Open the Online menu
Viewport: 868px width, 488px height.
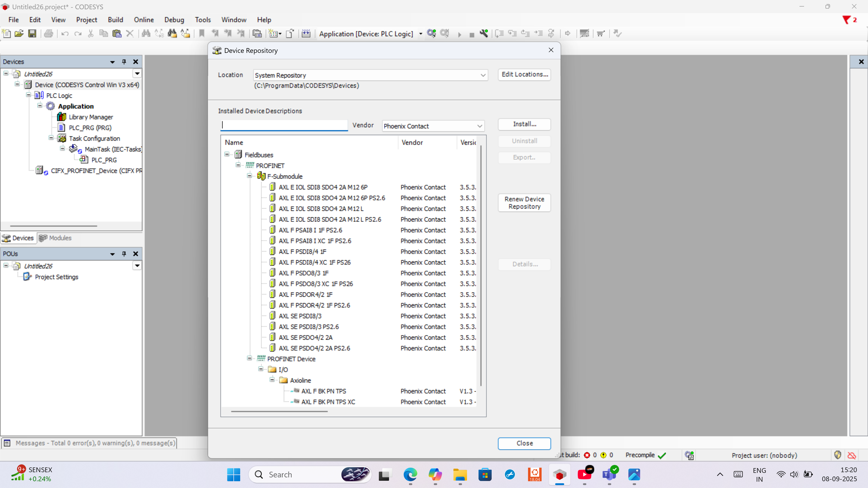144,19
